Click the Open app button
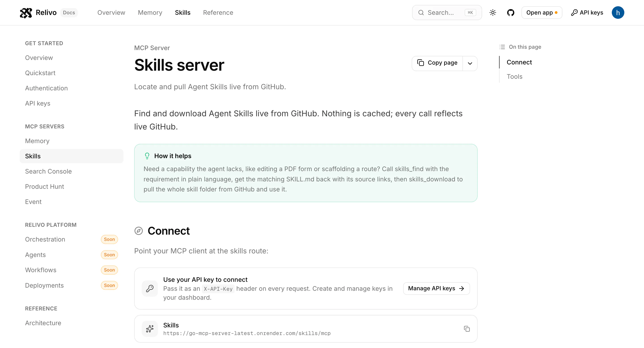644x348 pixels. point(542,13)
